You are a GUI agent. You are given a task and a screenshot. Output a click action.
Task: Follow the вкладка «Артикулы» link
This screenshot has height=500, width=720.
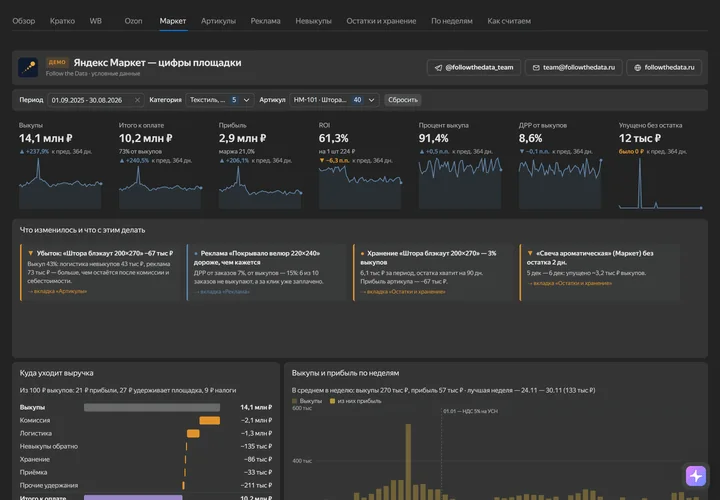(x=57, y=291)
